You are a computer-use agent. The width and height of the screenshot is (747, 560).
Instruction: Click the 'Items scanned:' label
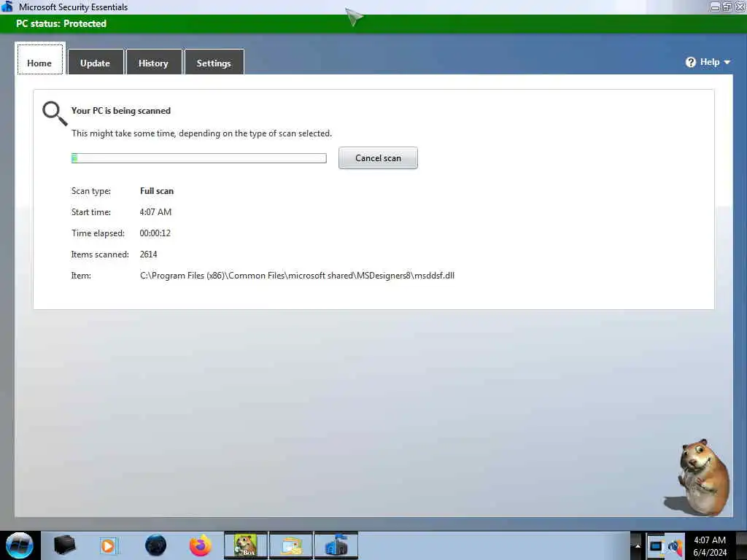[x=100, y=254]
